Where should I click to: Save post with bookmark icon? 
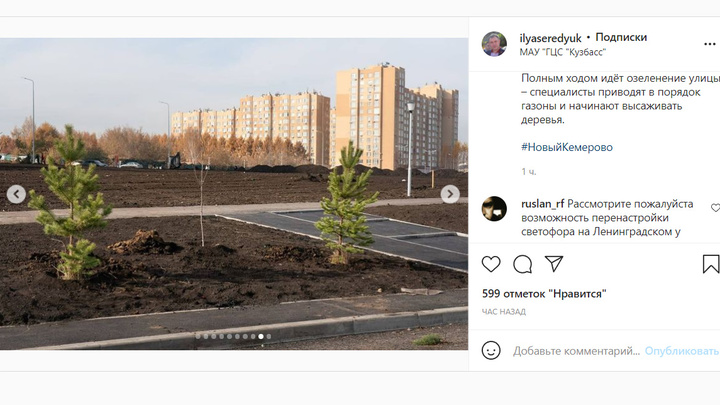(711, 264)
